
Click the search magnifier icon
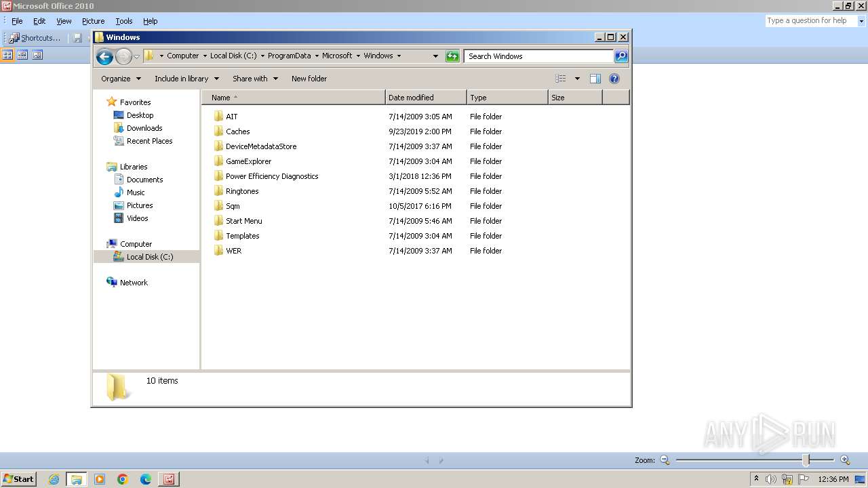point(620,56)
